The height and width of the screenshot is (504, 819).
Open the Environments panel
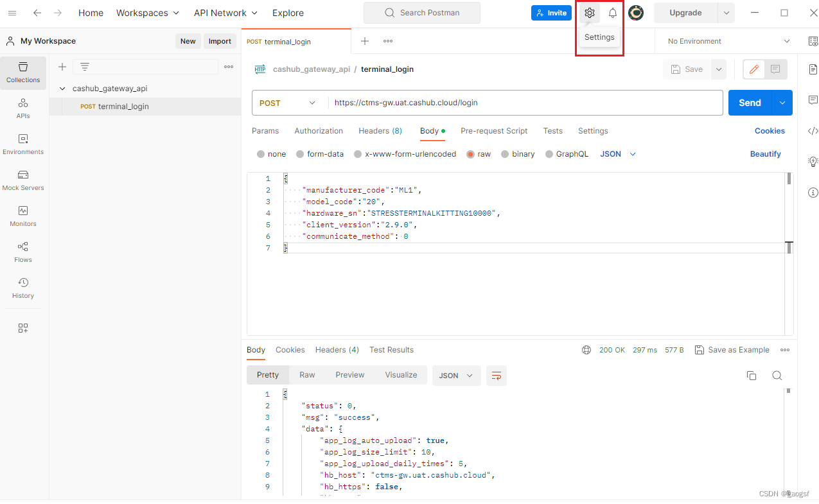22,145
